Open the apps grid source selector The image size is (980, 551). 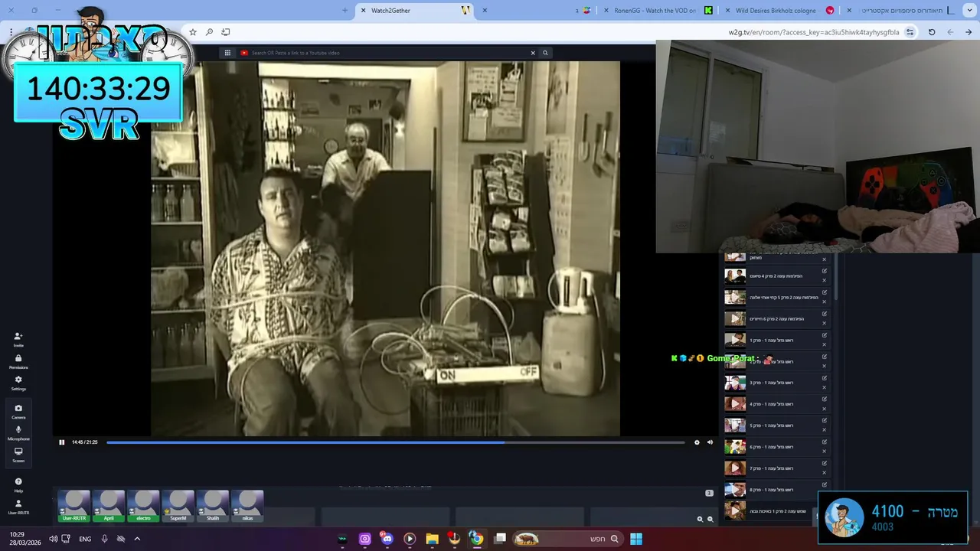coord(227,53)
